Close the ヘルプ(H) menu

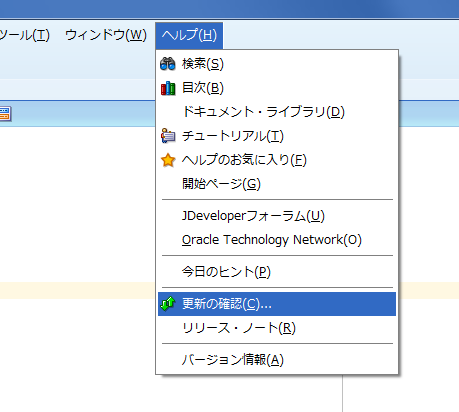point(189,35)
